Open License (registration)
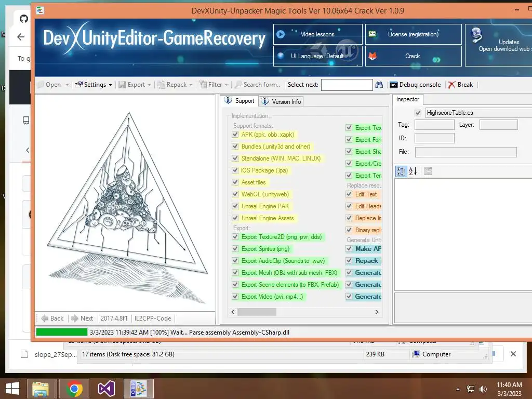The width and height of the screenshot is (532, 399). (x=413, y=34)
